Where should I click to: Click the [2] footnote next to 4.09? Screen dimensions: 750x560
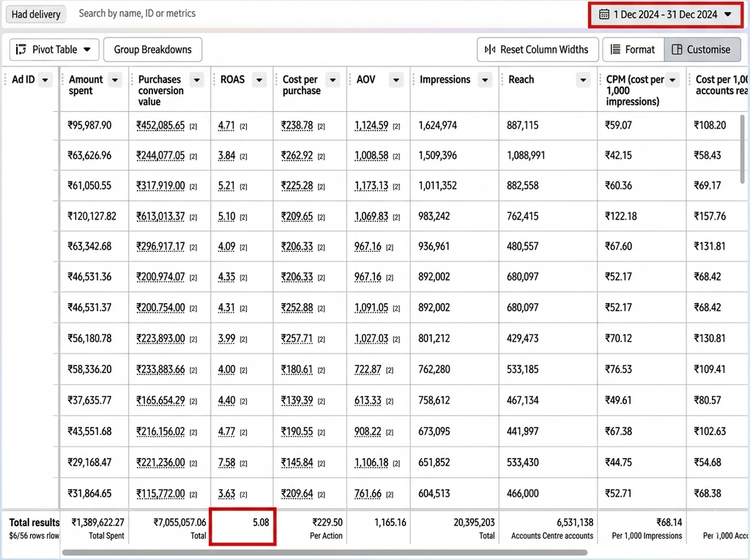click(243, 247)
